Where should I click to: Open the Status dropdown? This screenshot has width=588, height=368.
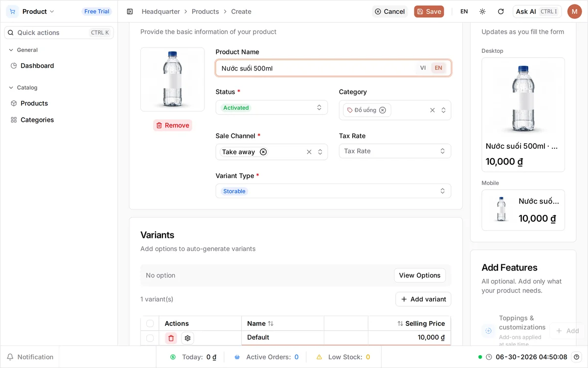click(271, 108)
